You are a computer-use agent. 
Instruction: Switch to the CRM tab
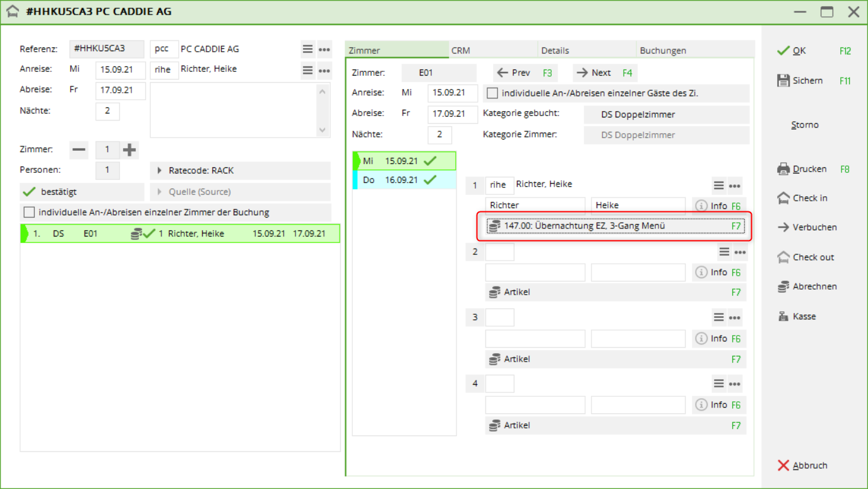pos(492,50)
